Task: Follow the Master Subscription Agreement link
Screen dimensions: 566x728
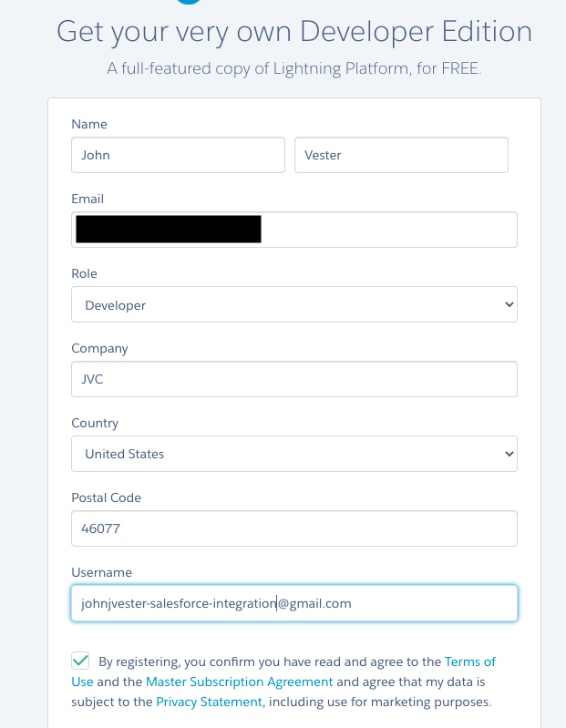Action: tap(240, 682)
